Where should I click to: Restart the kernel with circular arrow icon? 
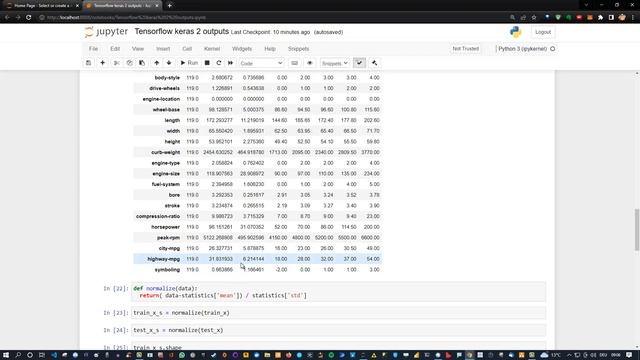[x=219, y=63]
